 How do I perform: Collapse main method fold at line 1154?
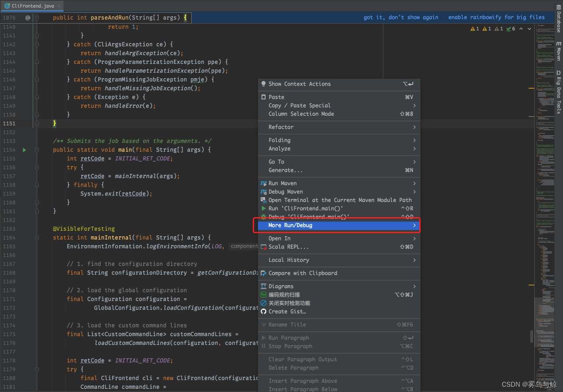point(37,150)
